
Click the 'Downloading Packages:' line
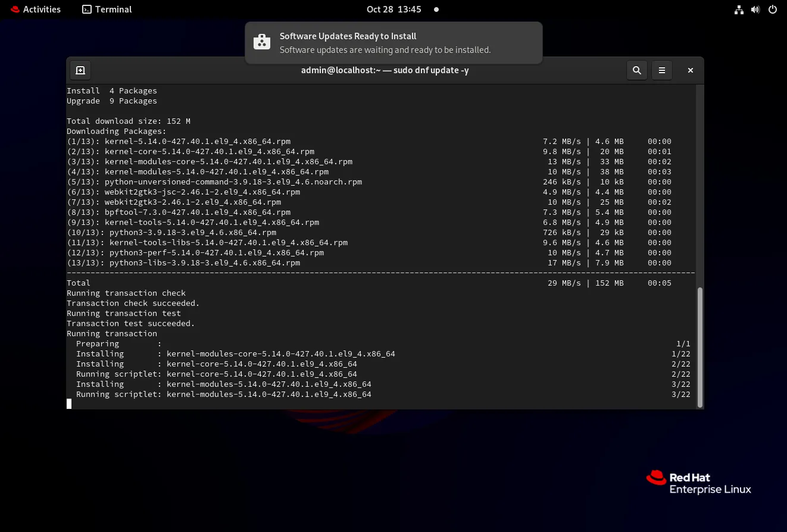click(117, 131)
